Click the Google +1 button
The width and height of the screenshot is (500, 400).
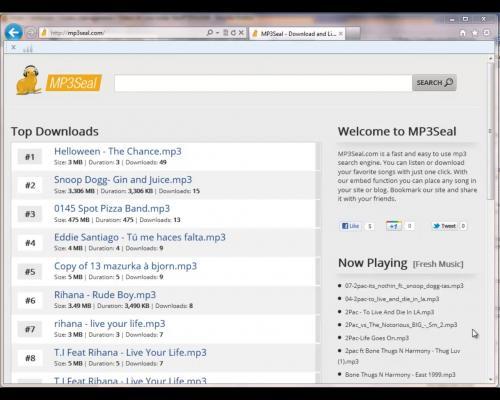[394, 226]
